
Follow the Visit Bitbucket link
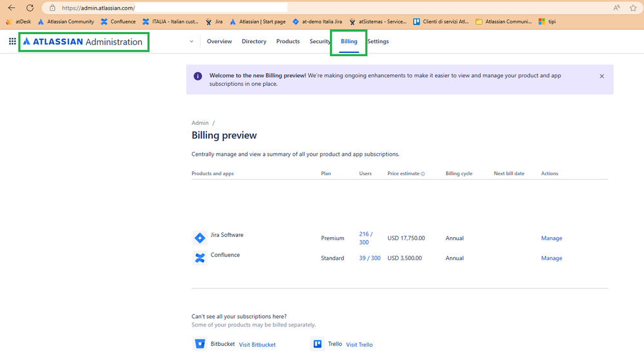coord(257,345)
